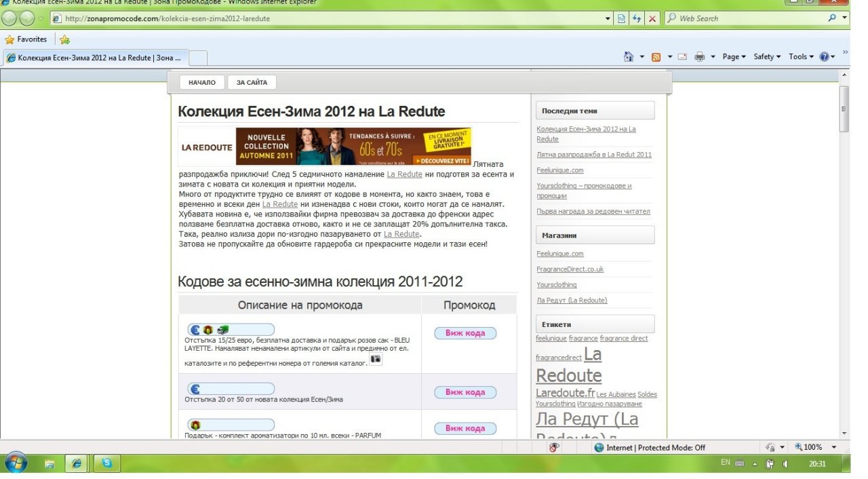Expand the address bar history dropdown
The width and height of the screenshot is (868, 479).
tap(608, 18)
